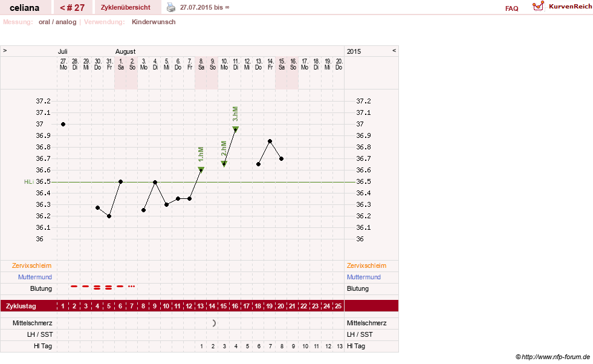593x364 pixels.
Task: Click the '20. Do' date header
Action: pyautogui.click(x=339, y=64)
